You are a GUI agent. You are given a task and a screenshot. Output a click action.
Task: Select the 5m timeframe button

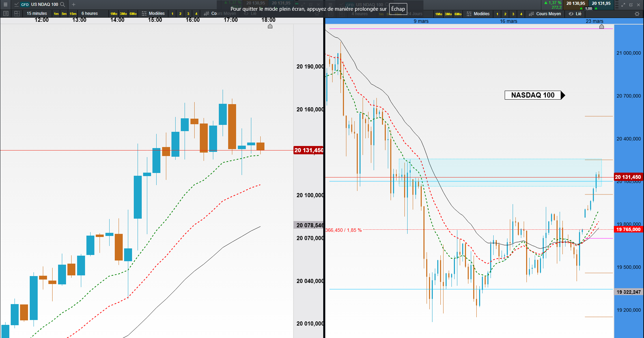point(64,14)
